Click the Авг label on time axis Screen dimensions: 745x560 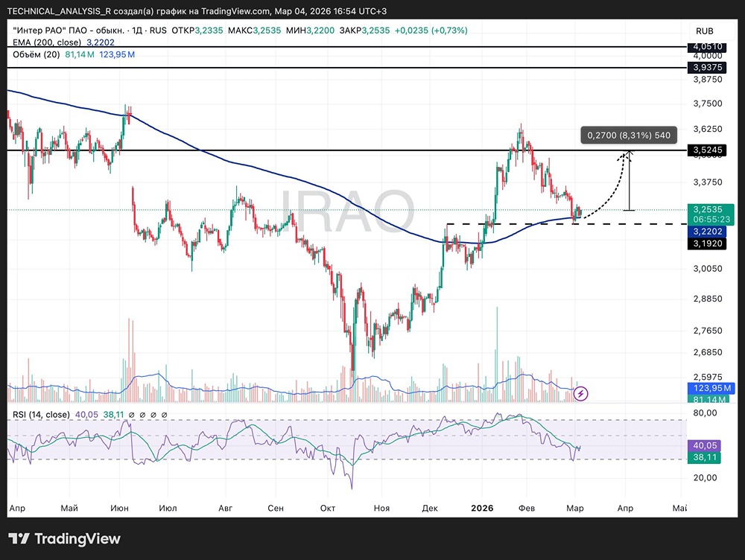[225, 508]
